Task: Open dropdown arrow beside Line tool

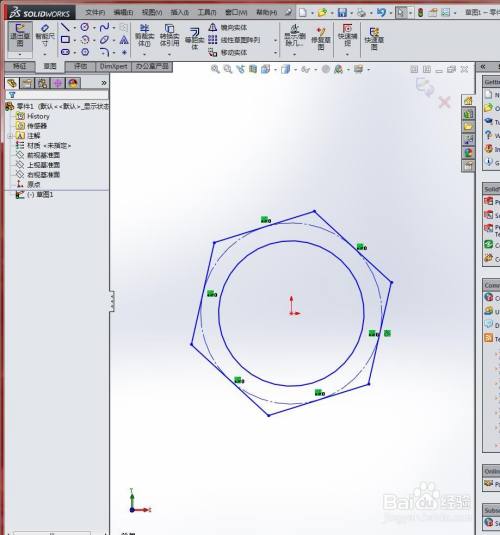Action: tap(74, 28)
